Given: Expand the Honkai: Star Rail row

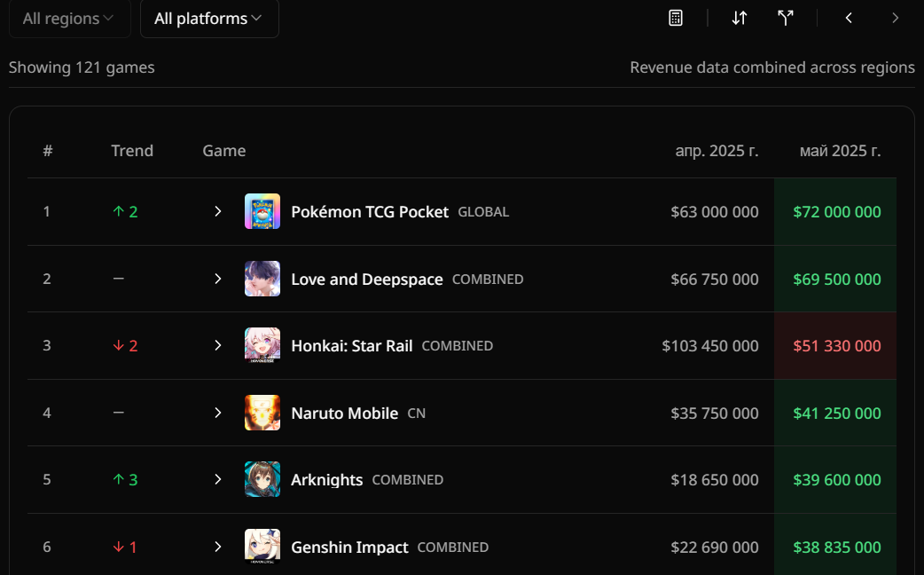Looking at the screenshot, I should (218, 345).
